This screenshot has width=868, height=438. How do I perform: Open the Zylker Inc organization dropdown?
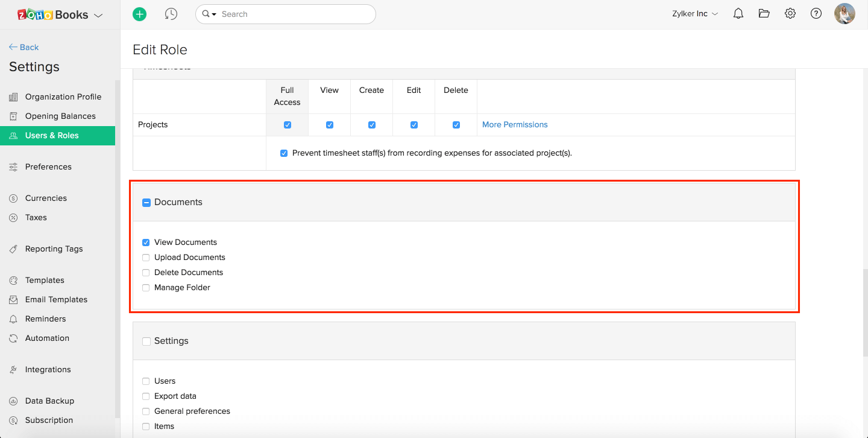click(x=695, y=14)
